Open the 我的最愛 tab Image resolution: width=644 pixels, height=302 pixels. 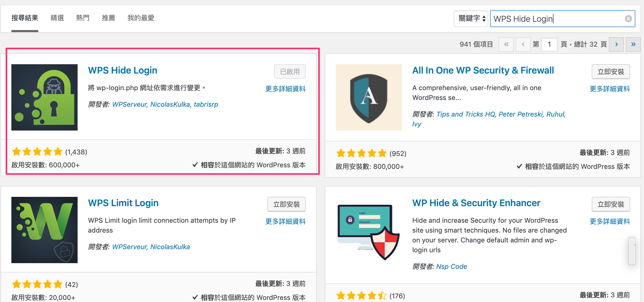pyautogui.click(x=141, y=18)
